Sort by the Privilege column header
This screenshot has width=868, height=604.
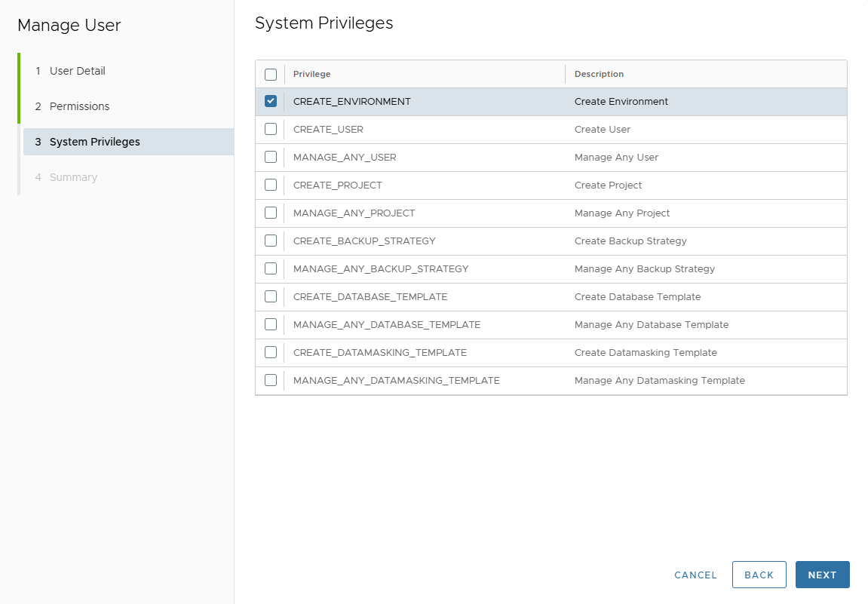(x=311, y=73)
